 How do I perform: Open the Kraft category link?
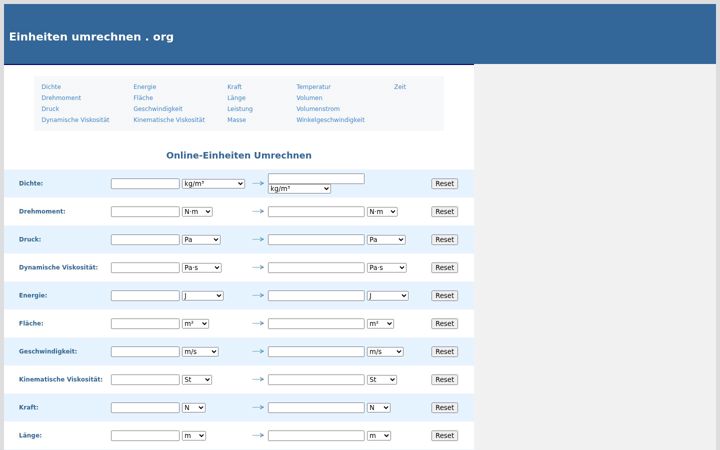pyautogui.click(x=234, y=87)
